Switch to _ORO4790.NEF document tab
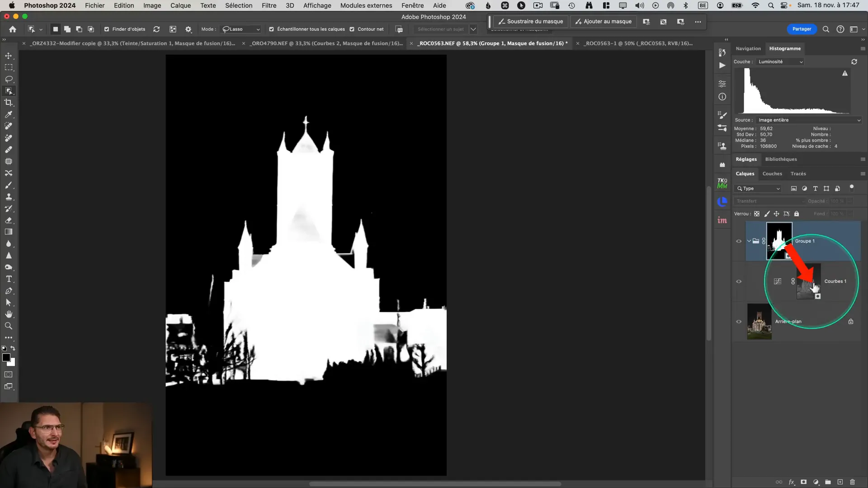This screenshot has height=488, width=868. [x=327, y=43]
